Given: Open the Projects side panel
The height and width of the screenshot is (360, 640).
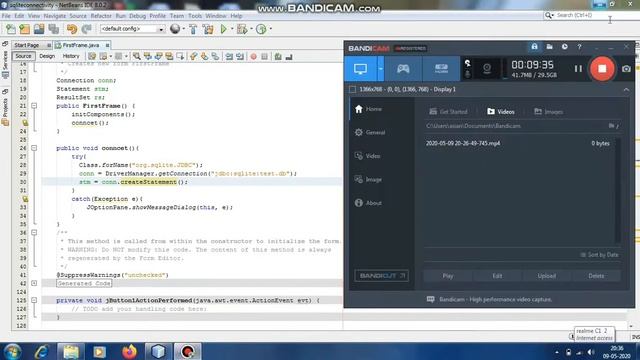Looking at the screenshot, I should coord(5,108).
